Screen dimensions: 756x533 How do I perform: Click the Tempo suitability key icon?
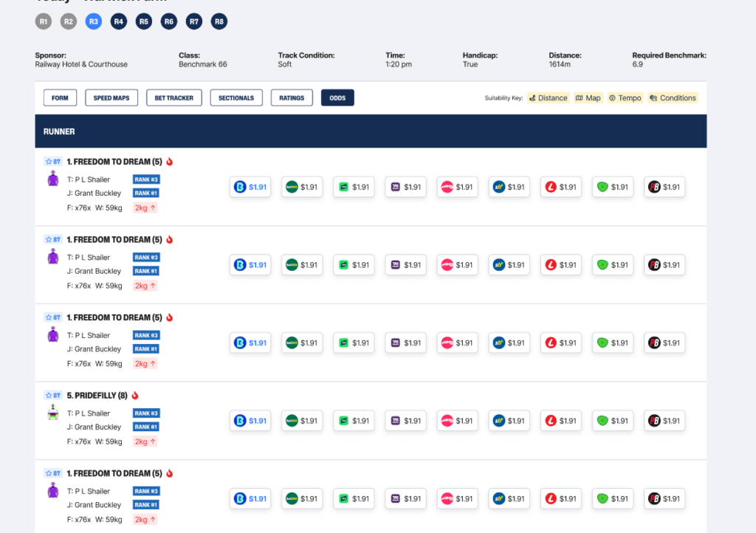pyautogui.click(x=612, y=98)
